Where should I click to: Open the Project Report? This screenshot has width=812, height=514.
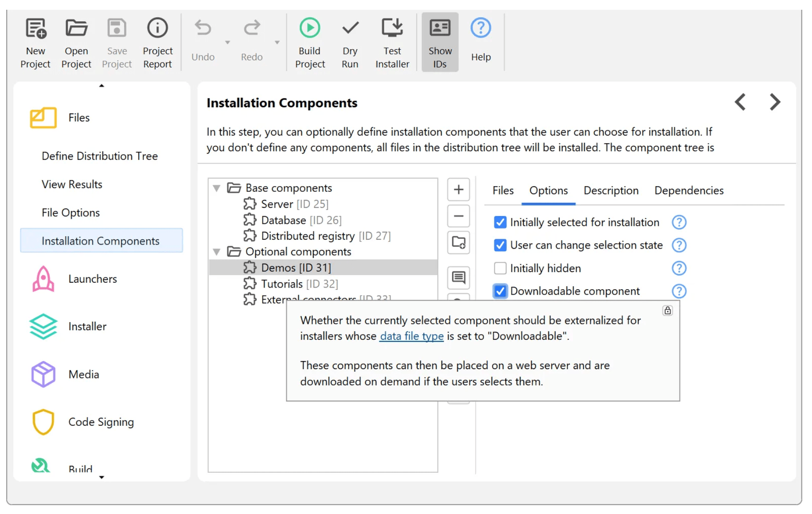(158, 43)
